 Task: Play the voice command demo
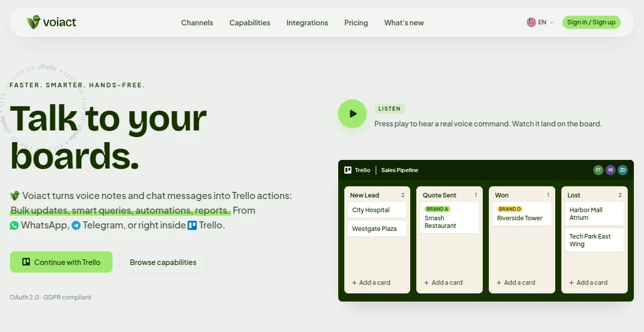tap(352, 114)
